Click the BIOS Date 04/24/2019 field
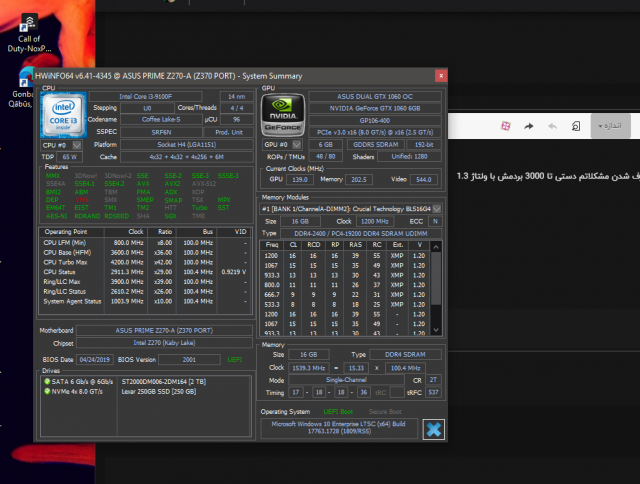 95,360
